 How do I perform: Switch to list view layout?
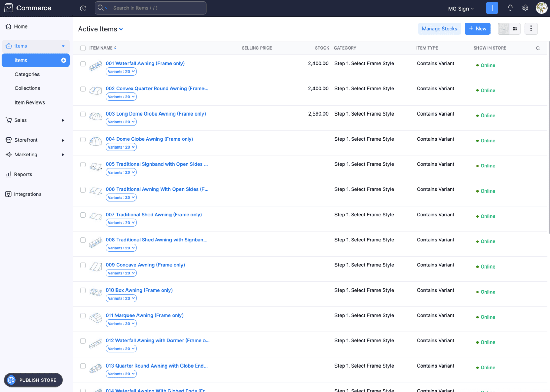tap(504, 29)
